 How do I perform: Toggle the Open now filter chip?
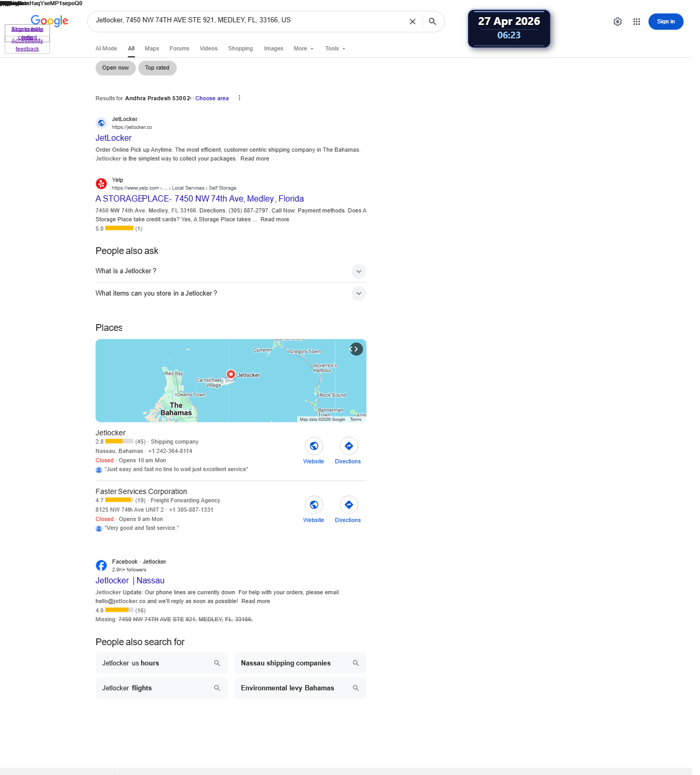pyautogui.click(x=116, y=68)
